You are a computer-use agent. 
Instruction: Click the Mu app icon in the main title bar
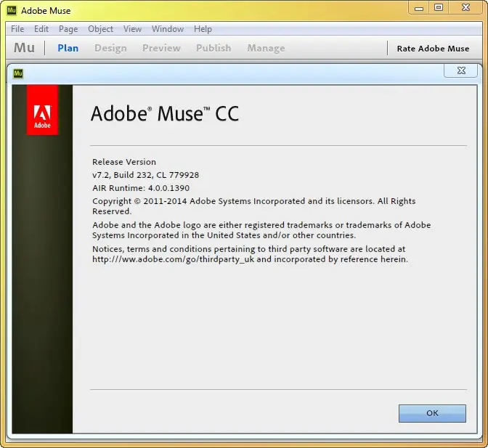click(12, 10)
